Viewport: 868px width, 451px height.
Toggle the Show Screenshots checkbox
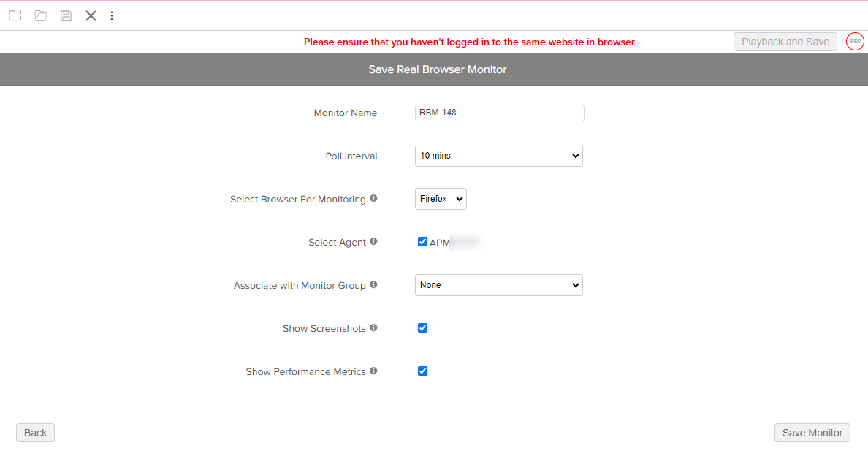[422, 328]
